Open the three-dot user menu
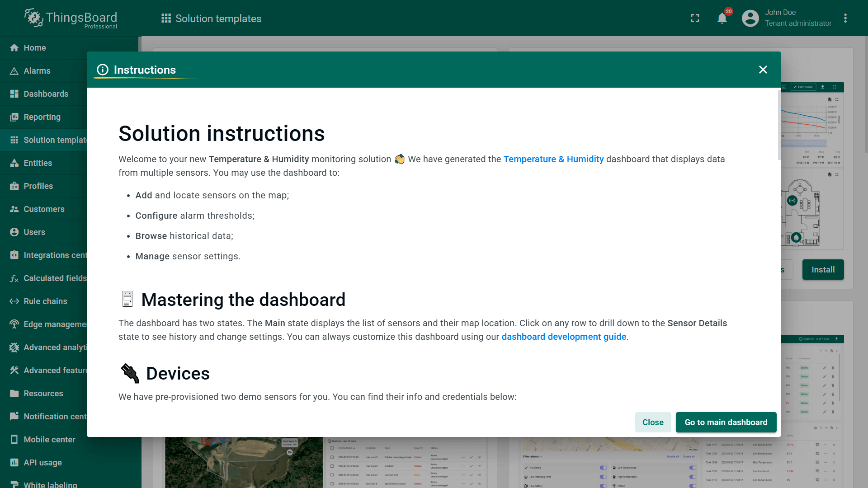Screen dimensions: 868x488 [x=845, y=19]
